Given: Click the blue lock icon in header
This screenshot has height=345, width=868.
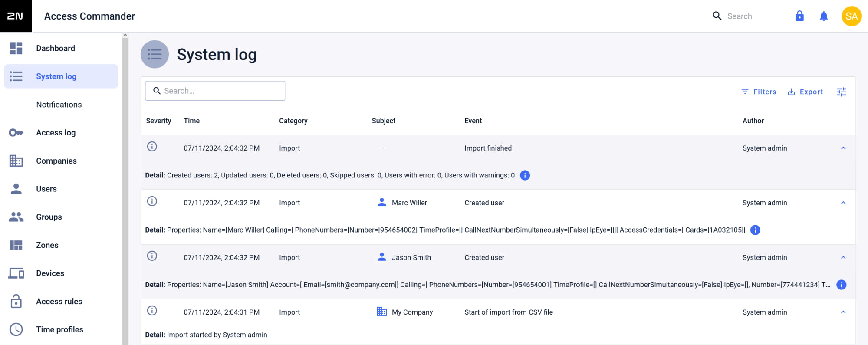Looking at the screenshot, I should coord(799,16).
